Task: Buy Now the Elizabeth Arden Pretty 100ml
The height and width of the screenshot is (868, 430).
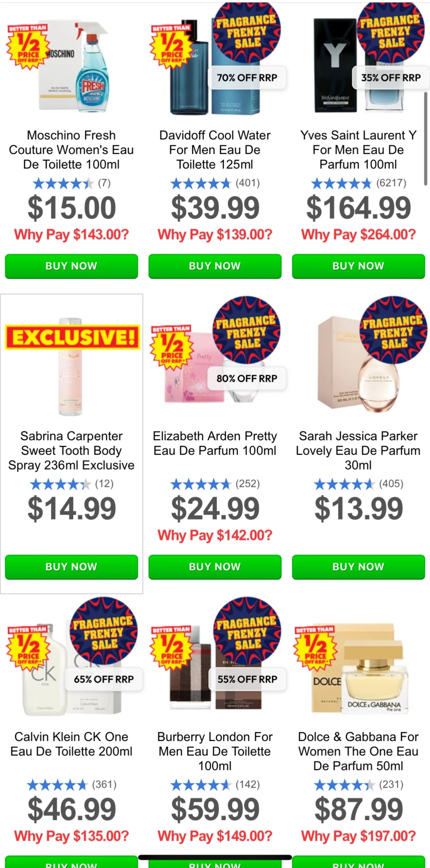Action: point(215,567)
